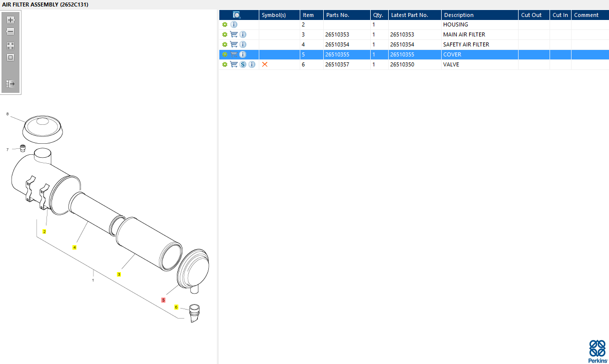Click callout 7 label on the diagram
The height and width of the screenshot is (364, 609).
7,149
